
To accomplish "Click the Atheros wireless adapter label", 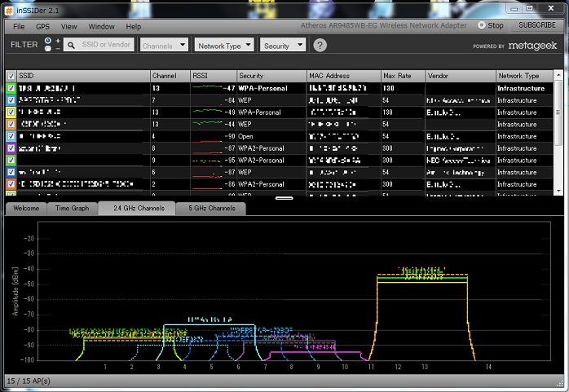I will (x=384, y=25).
